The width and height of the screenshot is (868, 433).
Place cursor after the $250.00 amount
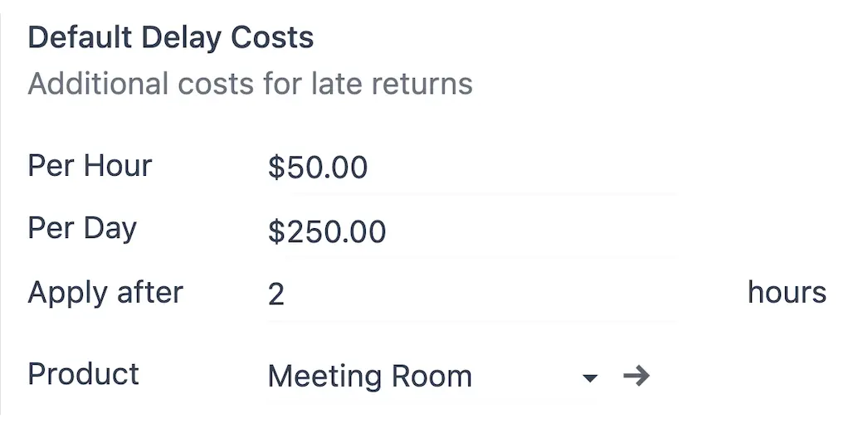pos(388,232)
